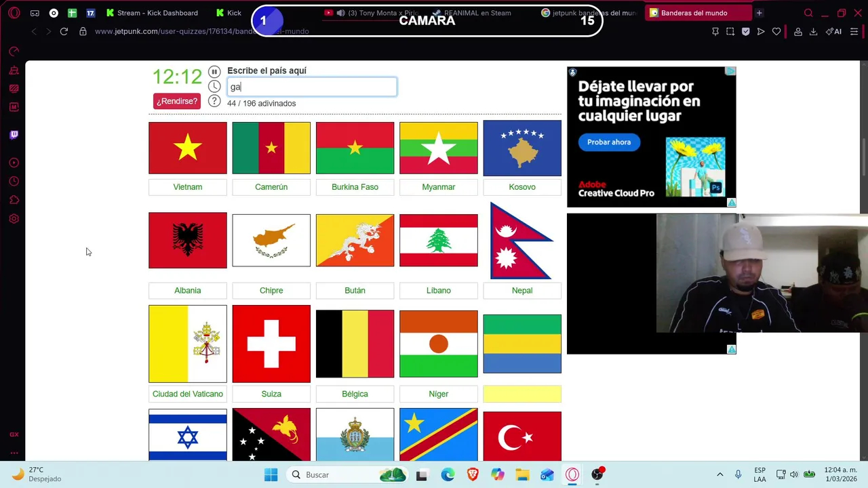
Task: Switch to the Kick tab
Action: (x=229, y=13)
